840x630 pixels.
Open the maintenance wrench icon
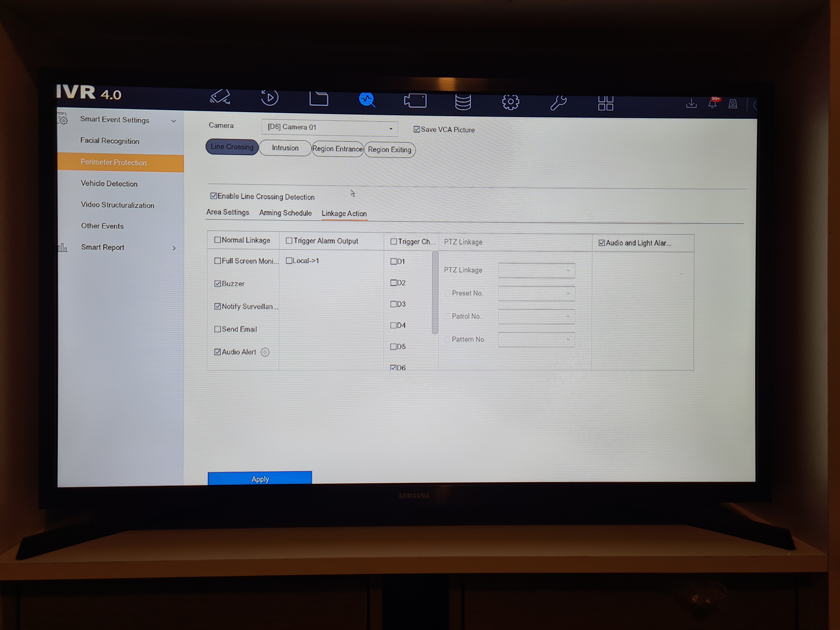(x=558, y=102)
